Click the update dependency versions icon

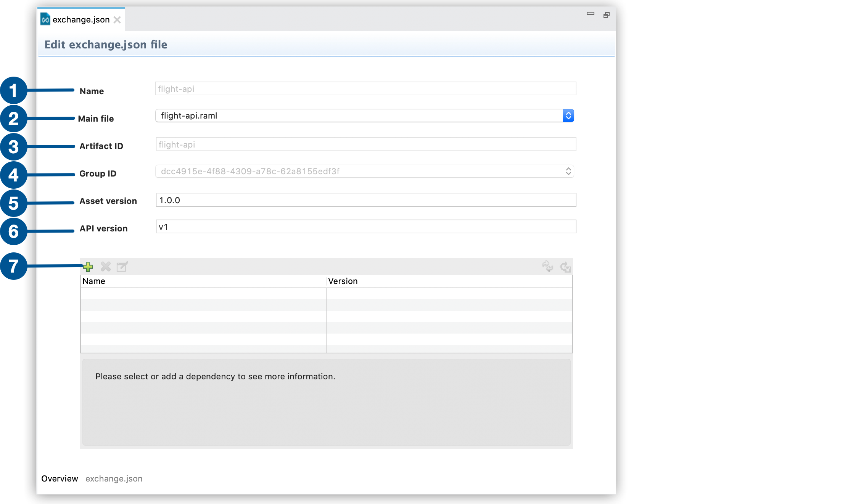(x=565, y=267)
